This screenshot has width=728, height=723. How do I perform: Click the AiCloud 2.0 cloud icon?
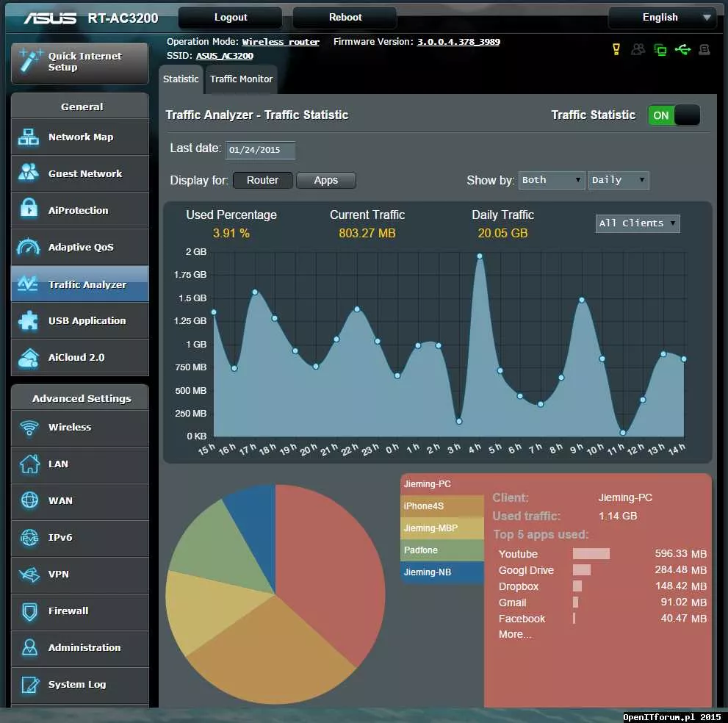point(29,358)
